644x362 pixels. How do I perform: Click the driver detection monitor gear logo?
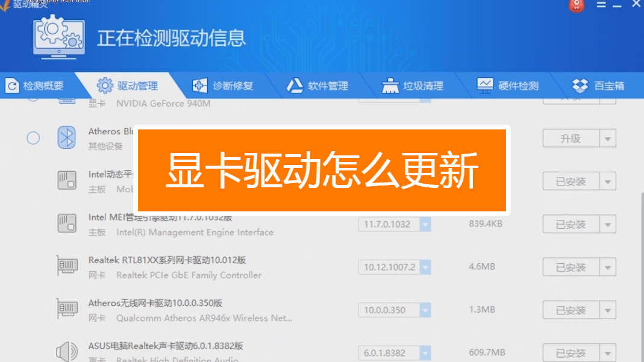(59, 37)
